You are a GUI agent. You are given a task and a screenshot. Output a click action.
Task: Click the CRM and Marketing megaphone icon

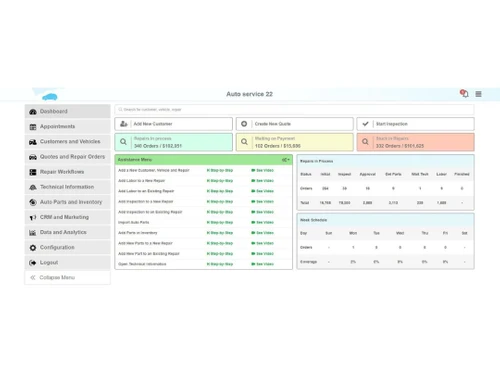[33, 217]
